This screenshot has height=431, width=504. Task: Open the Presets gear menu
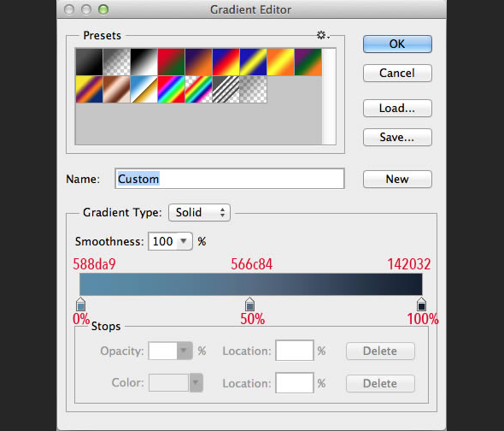coord(323,35)
